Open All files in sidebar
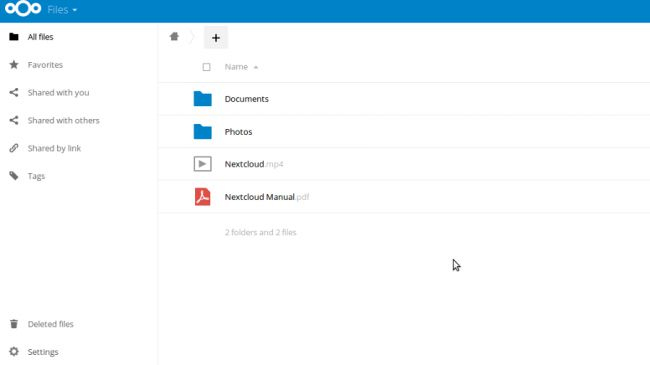Viewport: 650px width, 365px height. pyautogui.click(x=40, y=37)
